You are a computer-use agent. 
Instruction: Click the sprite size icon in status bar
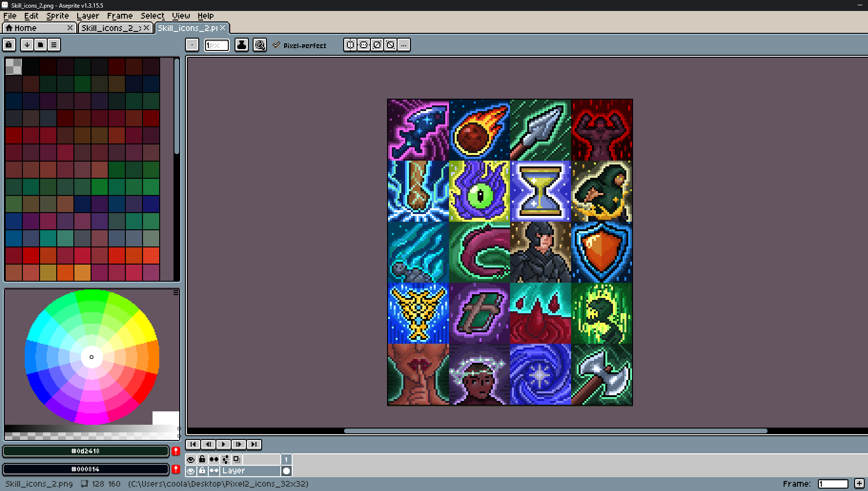[x=84, y=484]
